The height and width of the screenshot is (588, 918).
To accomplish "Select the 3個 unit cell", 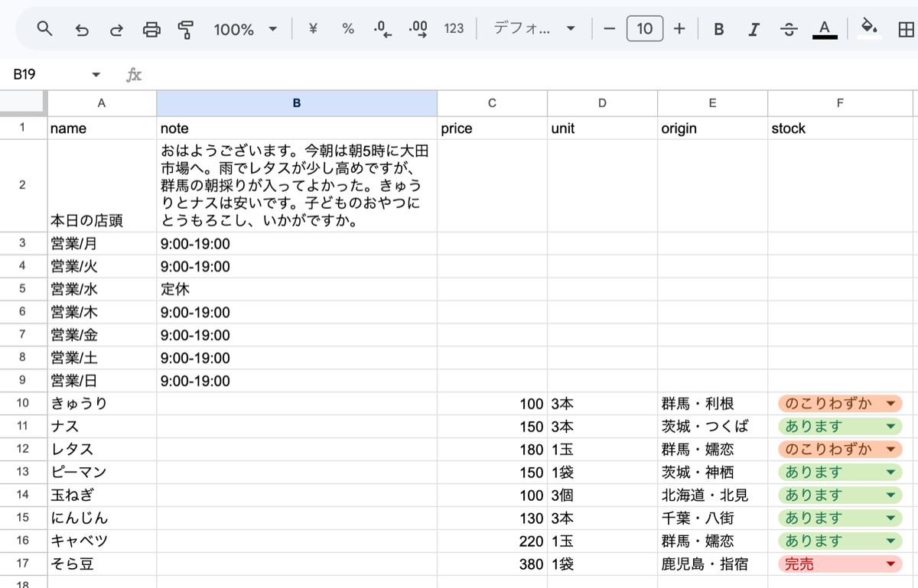I will tap(602, 495).
